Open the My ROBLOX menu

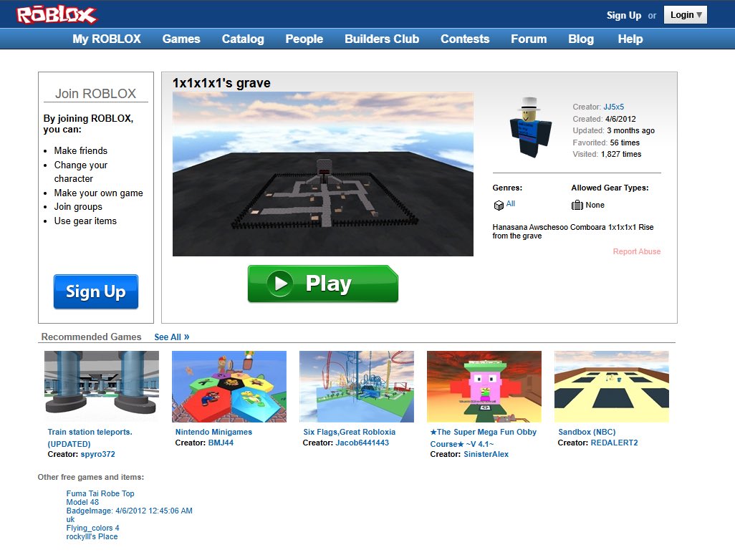click(x=107, y=39)
